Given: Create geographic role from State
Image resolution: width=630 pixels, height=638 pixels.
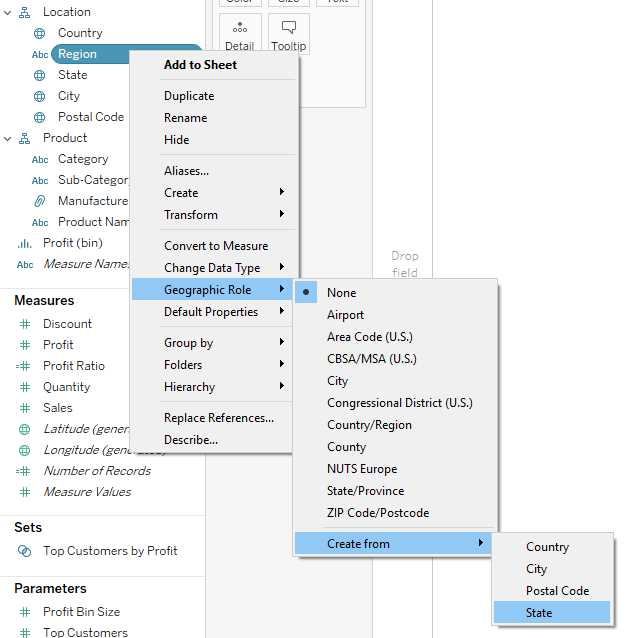Looking at the screenshot, I should (552, 612).
